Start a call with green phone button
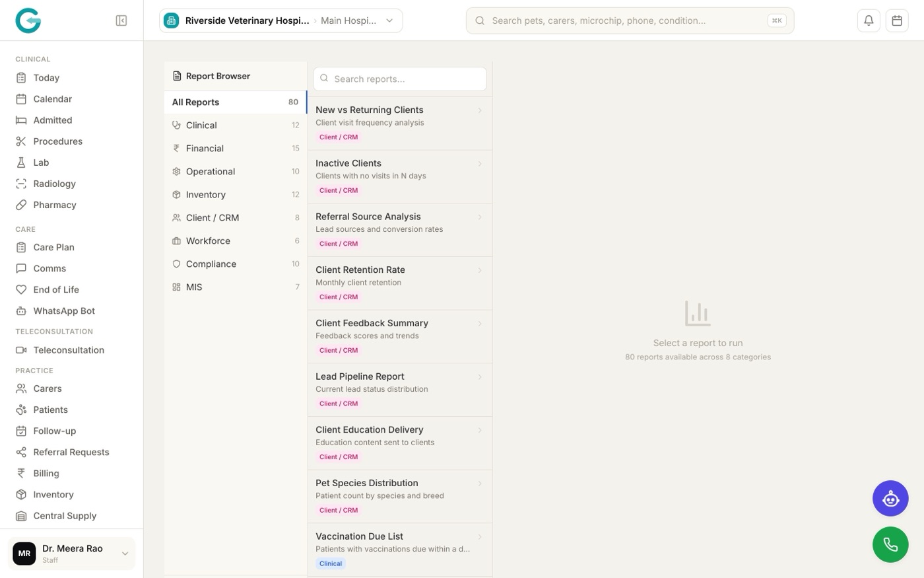The height and width of the screenshot is (578, 924). [x=890, y=545]
